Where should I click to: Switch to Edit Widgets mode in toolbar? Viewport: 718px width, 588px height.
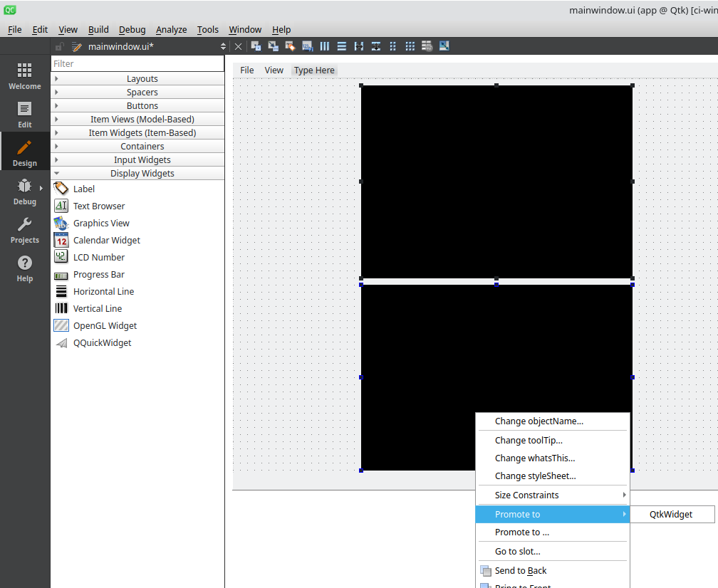256,46
